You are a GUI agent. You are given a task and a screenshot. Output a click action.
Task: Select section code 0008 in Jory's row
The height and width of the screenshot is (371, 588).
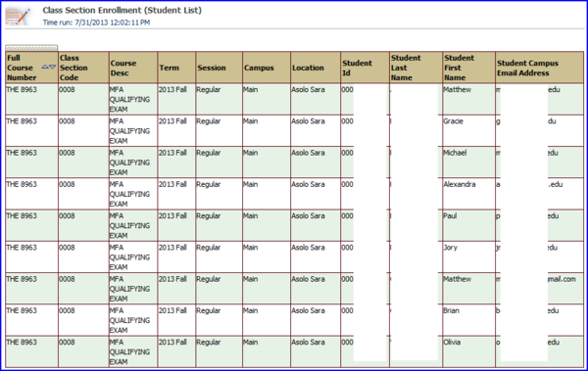coord(83,256)
